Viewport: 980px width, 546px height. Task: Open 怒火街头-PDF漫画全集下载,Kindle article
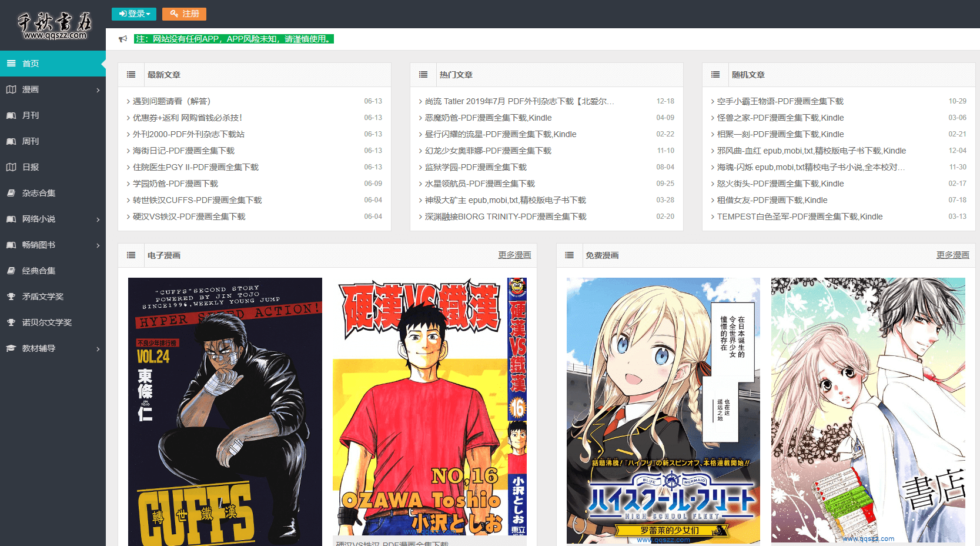[x=781, y=184]
